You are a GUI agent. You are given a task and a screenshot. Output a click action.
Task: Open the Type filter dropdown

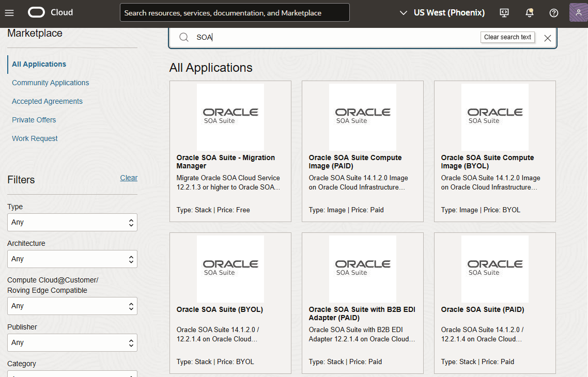(72, 222)
